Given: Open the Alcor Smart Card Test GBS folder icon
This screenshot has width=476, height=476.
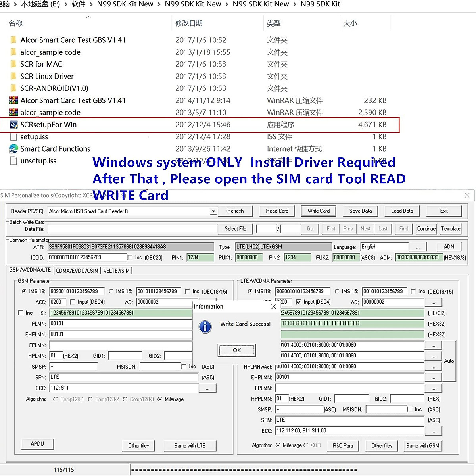Looking at the screenshot, I should click(x=13, y=40).
